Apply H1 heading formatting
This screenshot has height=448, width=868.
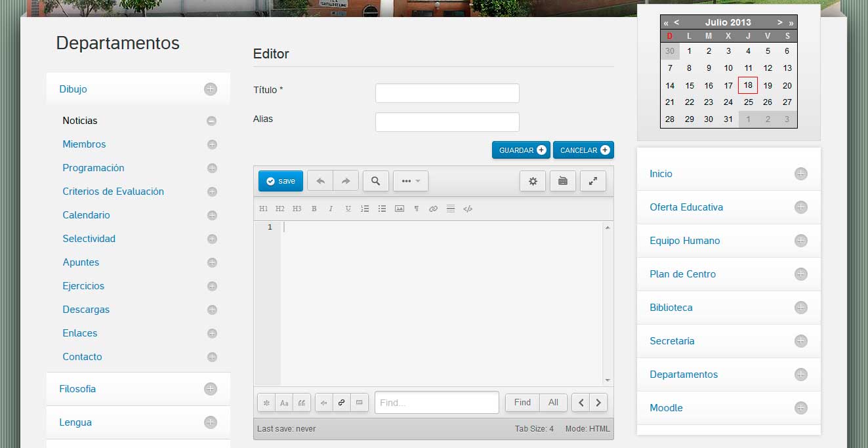264,209
